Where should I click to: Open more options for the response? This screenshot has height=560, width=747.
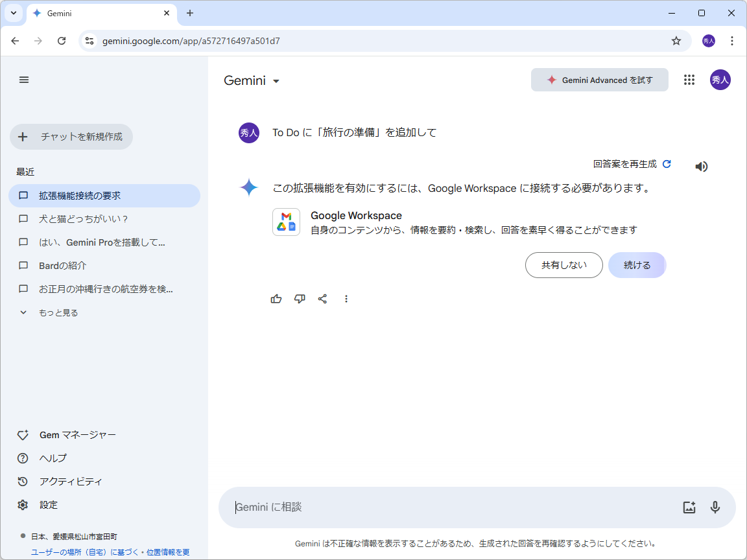click(x=346, y=298)
